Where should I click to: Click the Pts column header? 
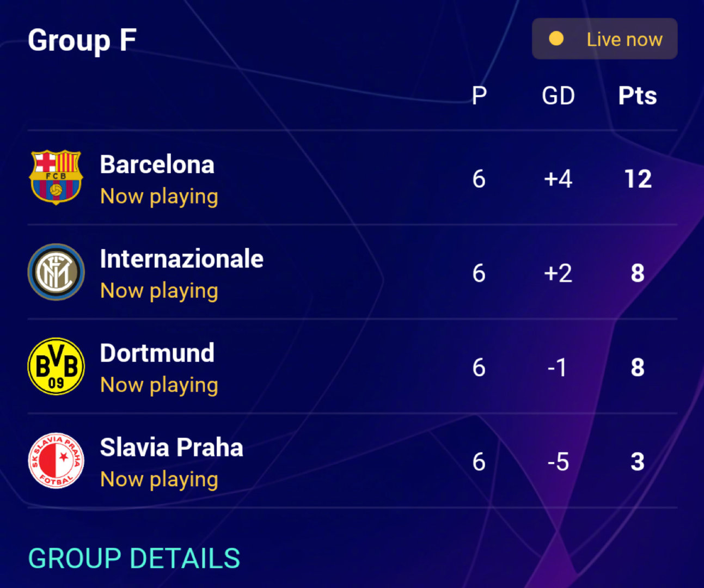[637, 96]
